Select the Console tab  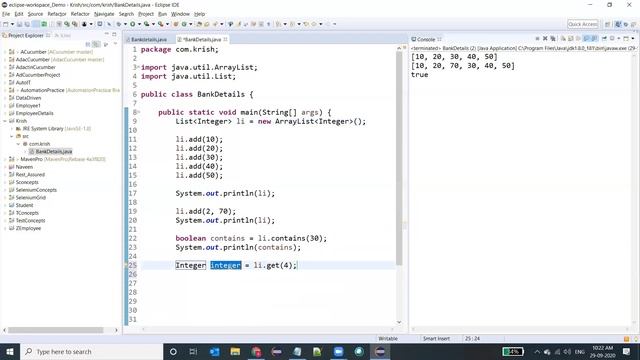pyautogui.click(x=426, y=39)
